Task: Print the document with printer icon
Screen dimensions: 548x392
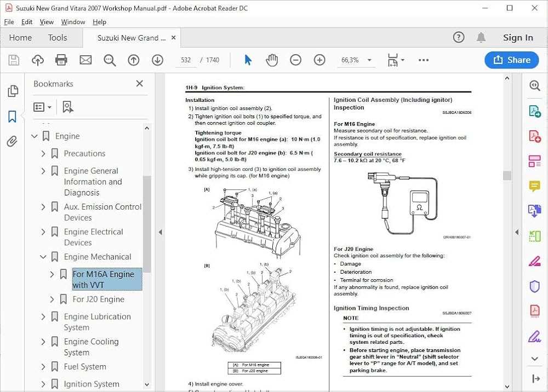Action: [61, 60]
